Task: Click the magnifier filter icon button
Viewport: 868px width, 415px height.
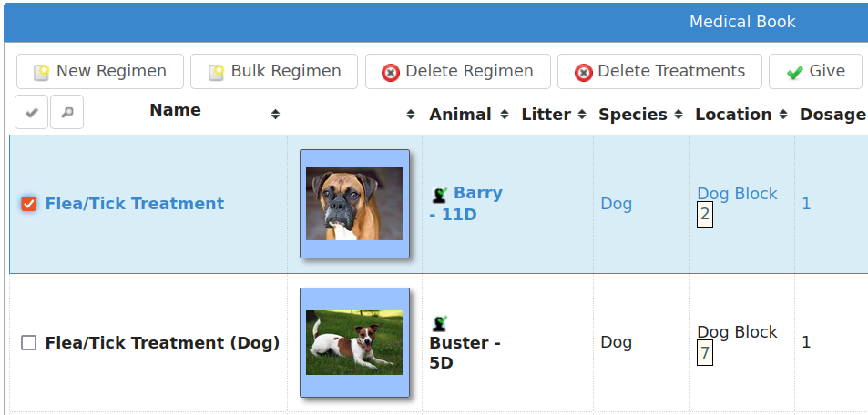Action: [x=67, y=112]
